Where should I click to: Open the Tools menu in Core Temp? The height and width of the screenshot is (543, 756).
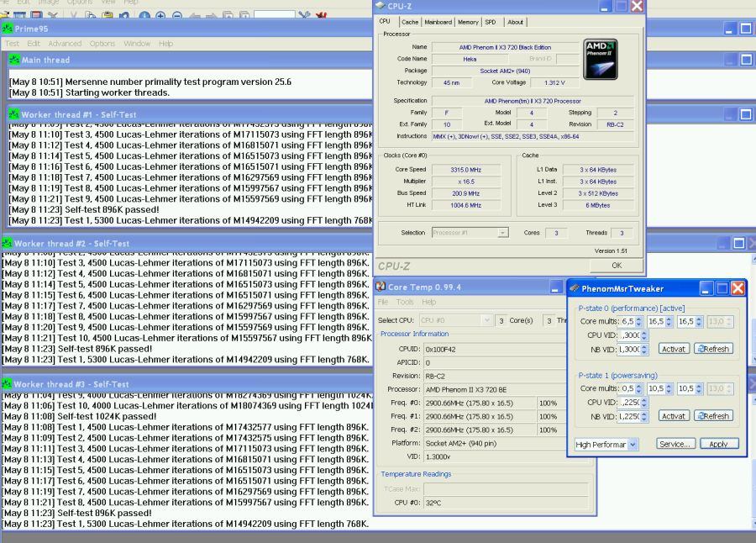tap(405, 302)
